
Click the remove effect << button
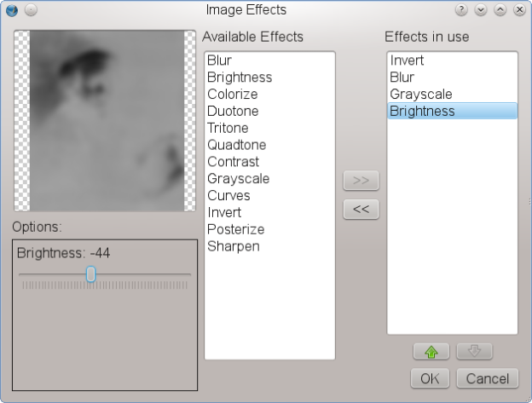click(x=361, y=209)
